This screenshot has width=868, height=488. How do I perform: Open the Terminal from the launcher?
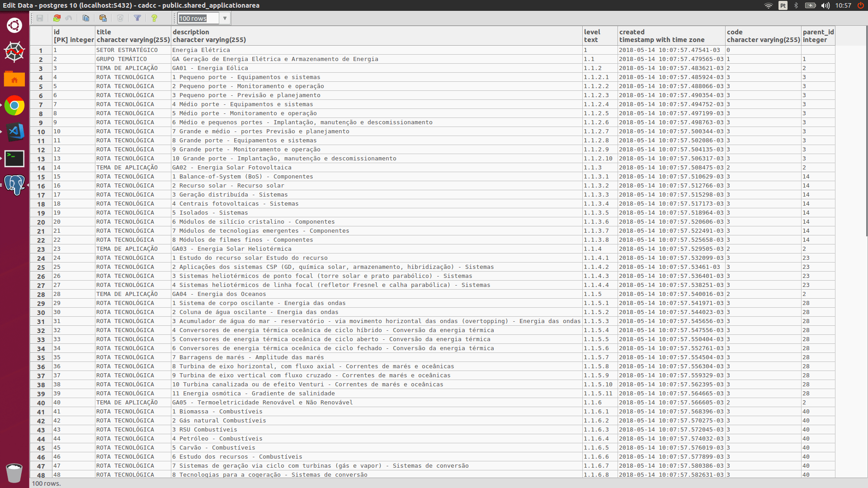tap(15, 159)
